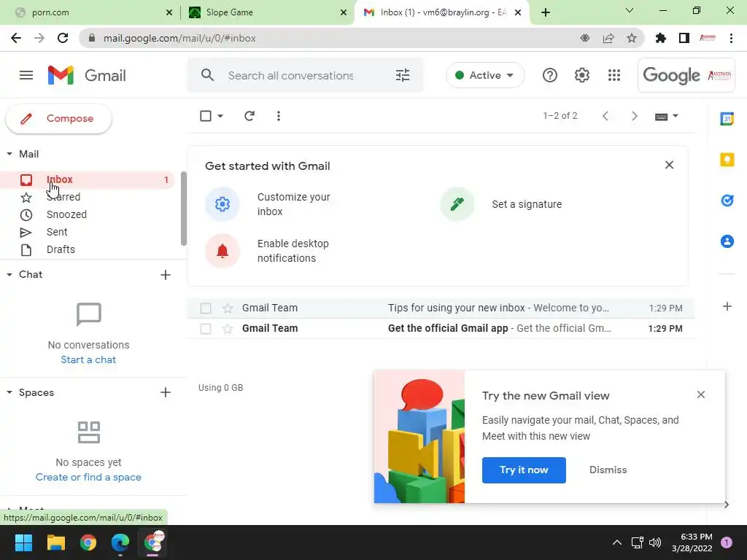Click the Search all conversations field
Viewport: 747px width, 560px height.
305,75
